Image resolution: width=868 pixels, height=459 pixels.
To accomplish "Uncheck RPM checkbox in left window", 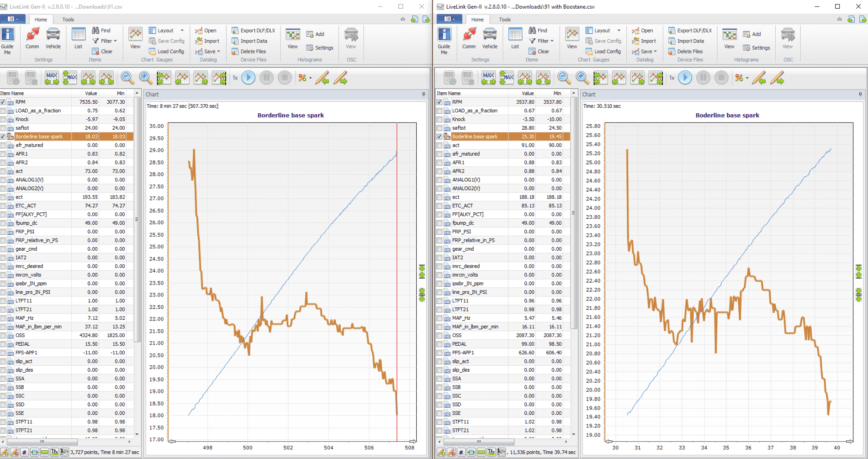I will click(3, 102).
